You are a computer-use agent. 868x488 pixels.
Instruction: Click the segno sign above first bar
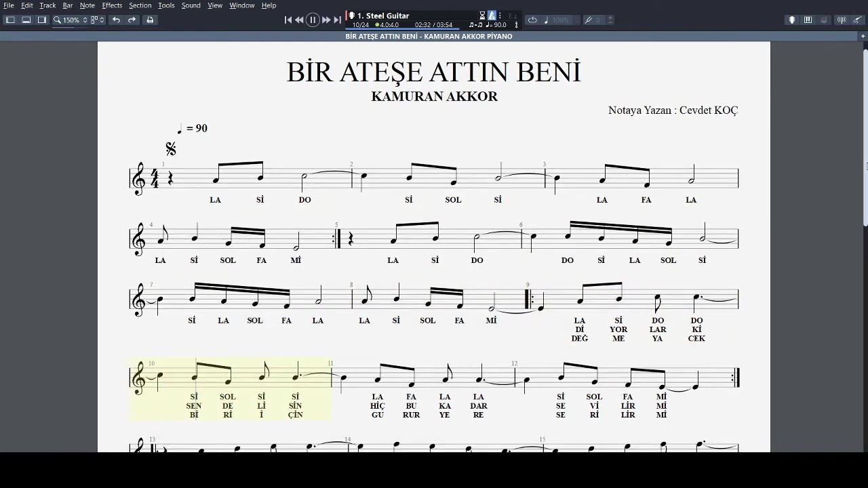(x=171, y=148)
